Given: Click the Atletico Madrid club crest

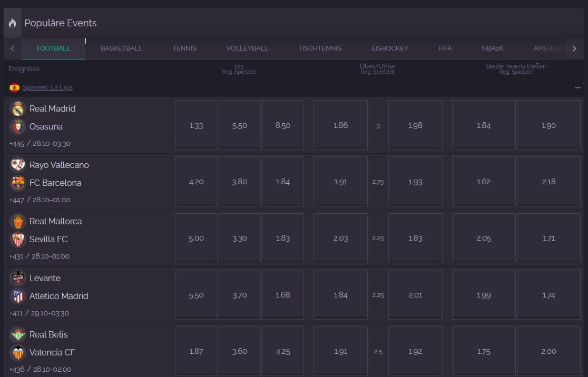Looking at the screenshot, I should coord(18,296).
